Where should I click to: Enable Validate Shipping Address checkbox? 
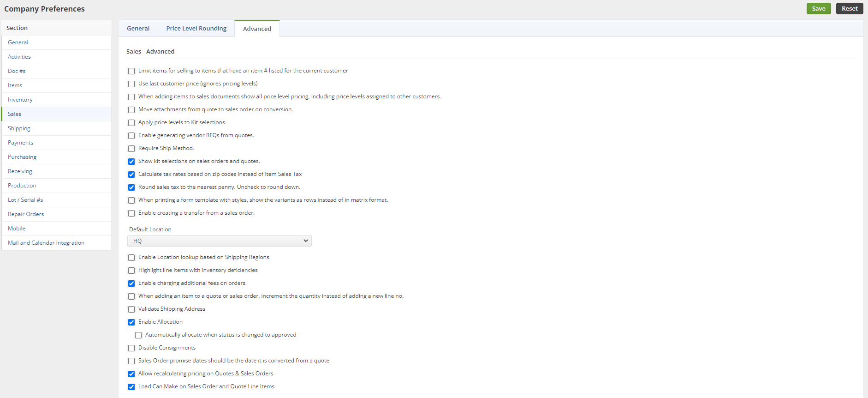pos(131,309)
